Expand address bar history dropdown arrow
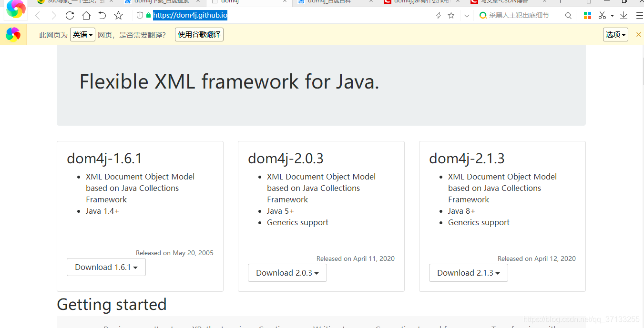 (x=467, y=16)
